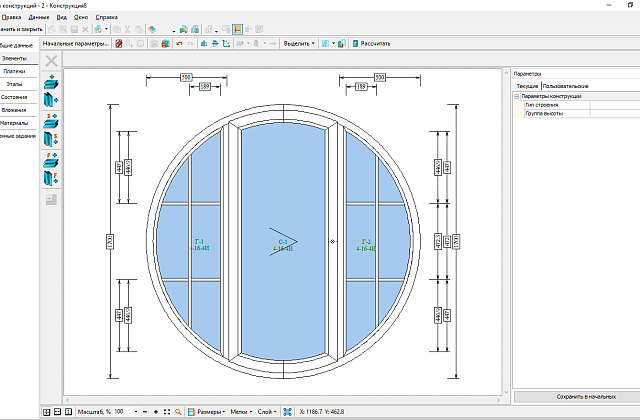Open the Выделить dropdown
640x420 pixels.
click(x=299, y=44)
